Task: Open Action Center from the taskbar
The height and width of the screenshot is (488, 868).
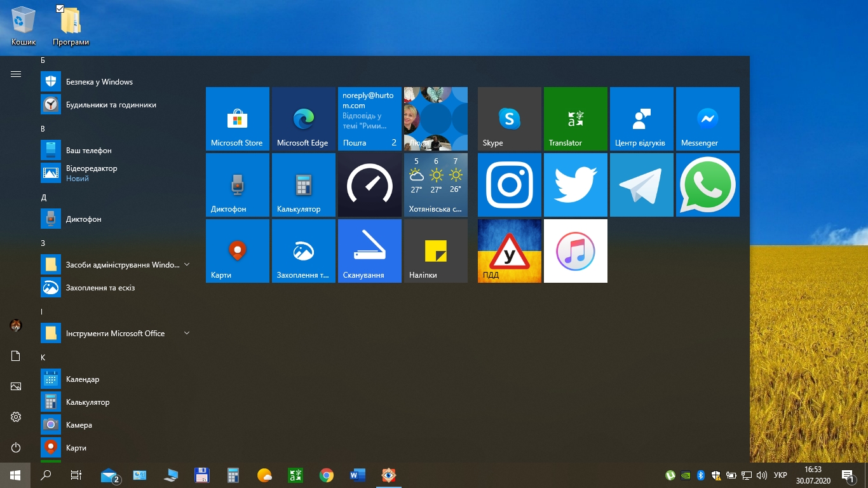Action: point(848,475)
